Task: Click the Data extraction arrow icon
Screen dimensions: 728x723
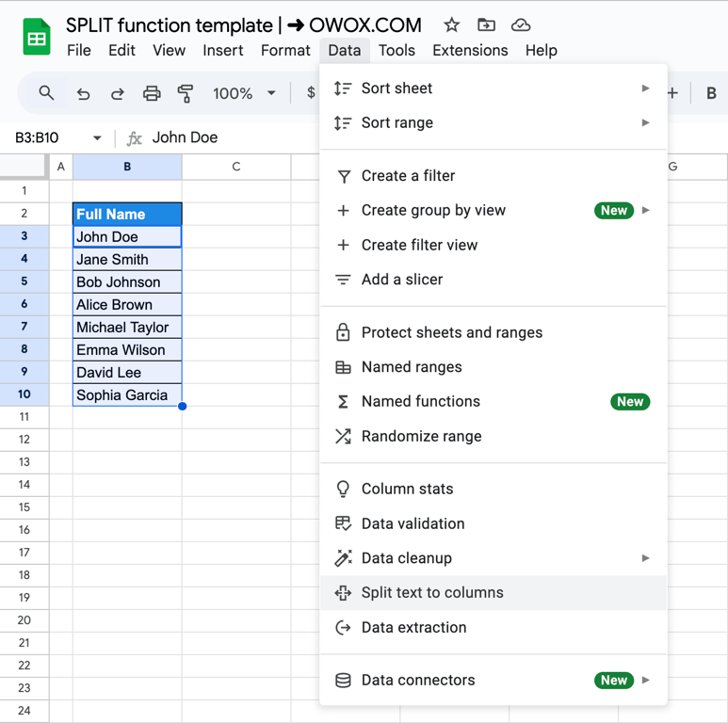Action: click(343, 627)
